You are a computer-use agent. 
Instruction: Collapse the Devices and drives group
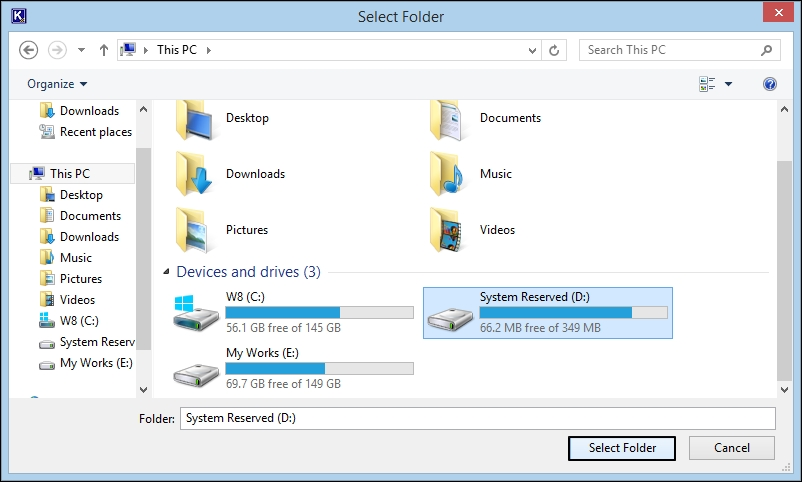click(166, 272)
